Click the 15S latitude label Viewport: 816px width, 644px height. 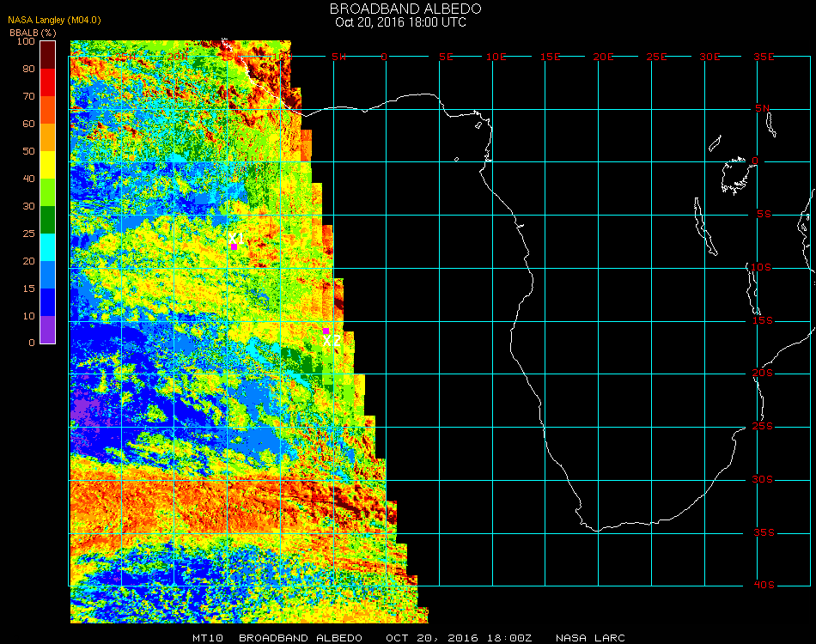763,320
